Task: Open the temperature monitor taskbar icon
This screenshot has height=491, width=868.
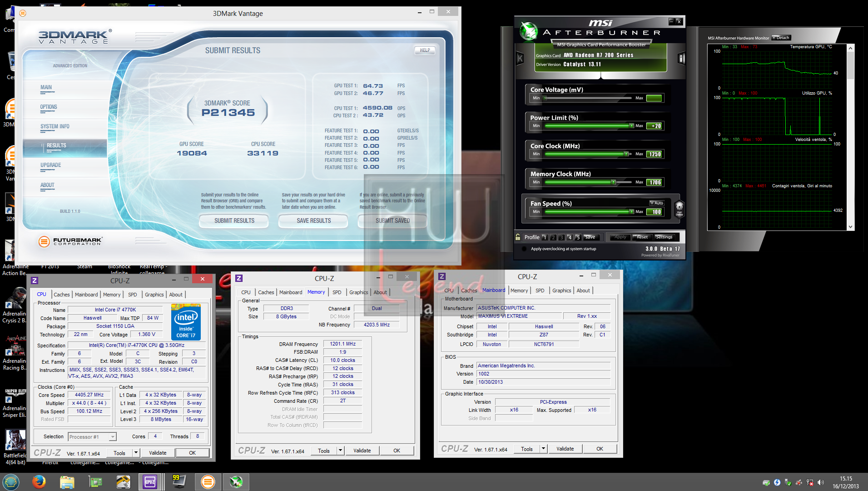Action: tap(123, 481)
